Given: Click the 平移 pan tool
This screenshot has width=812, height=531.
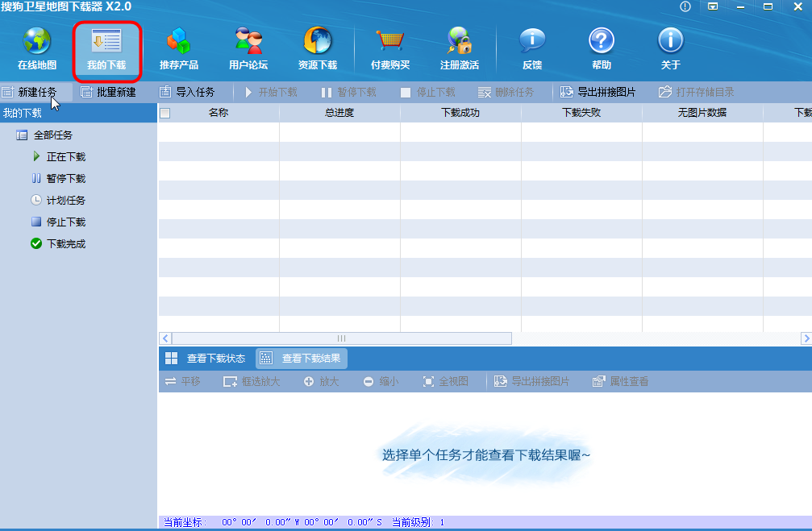Looking at the screenshot, I should point(182,381).
